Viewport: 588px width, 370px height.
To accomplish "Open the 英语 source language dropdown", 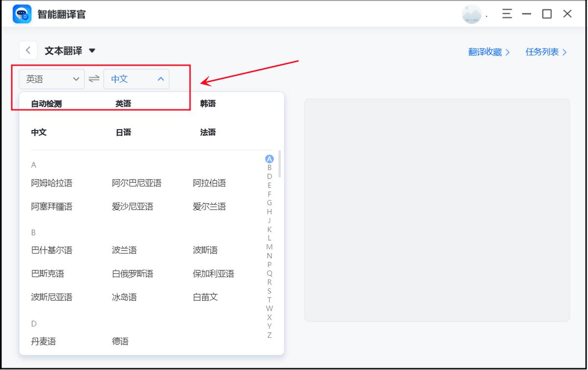I will click(51, 79).
